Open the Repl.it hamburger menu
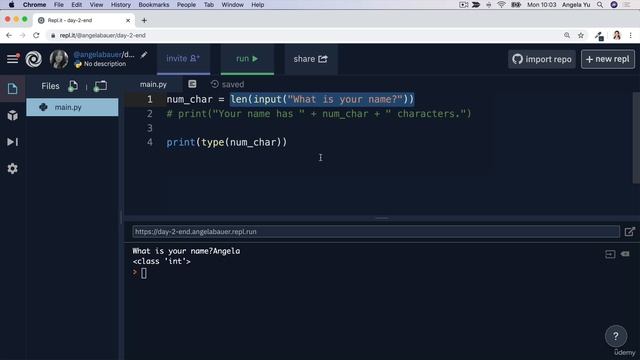 [x=12, y=59]
